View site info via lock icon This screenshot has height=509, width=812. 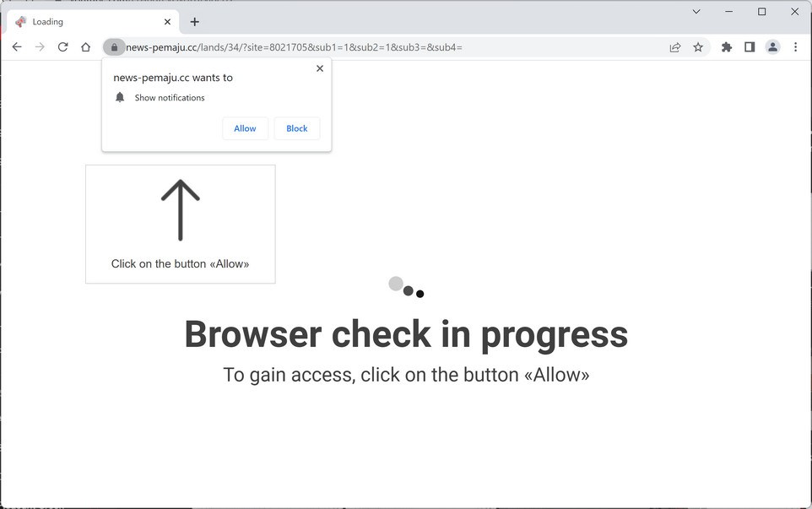tap(114, 47)
